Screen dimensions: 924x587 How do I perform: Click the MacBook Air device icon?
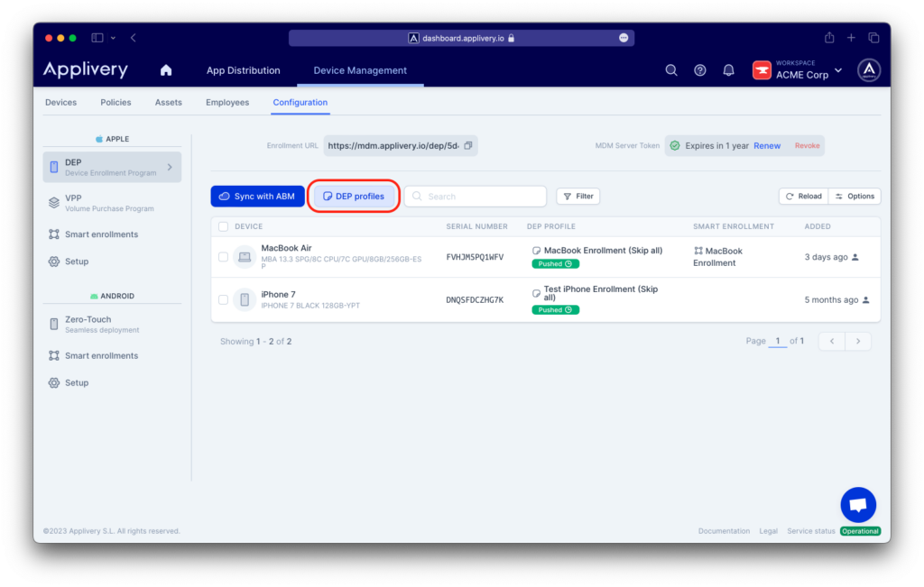tap(244, 257)
